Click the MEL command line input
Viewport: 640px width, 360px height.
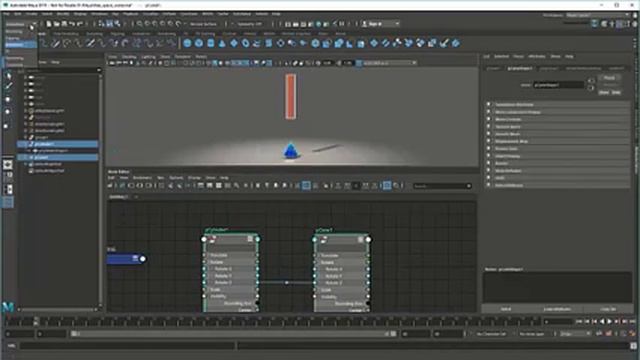[127, 346]
